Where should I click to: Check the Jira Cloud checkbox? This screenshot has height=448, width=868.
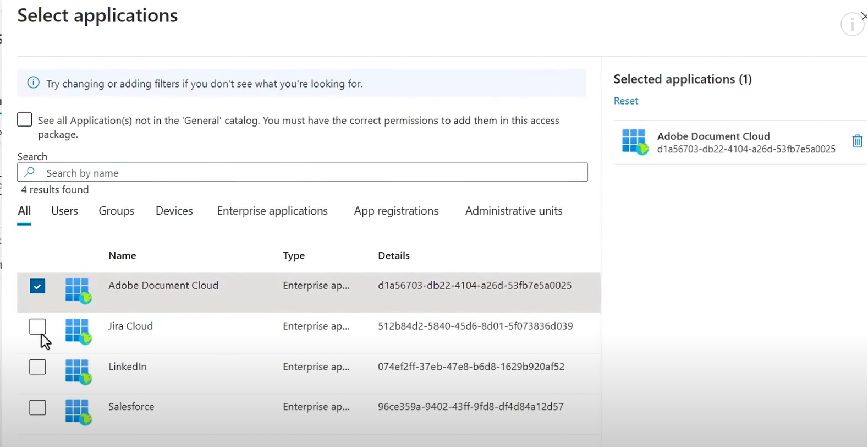pos(37,326)
